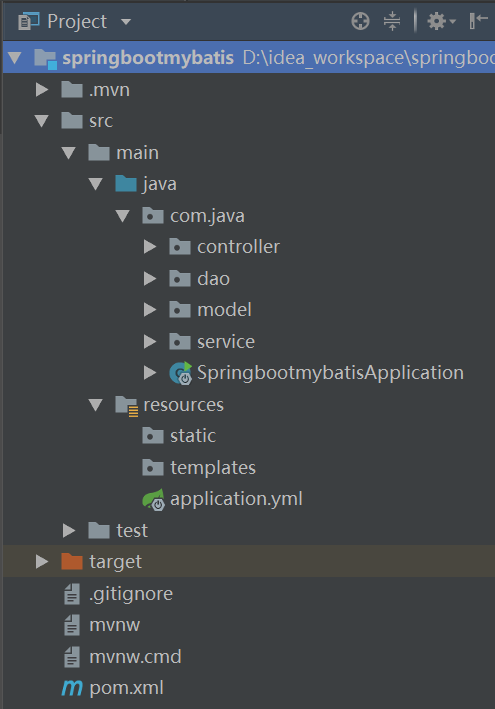Select the templates label
The image size is (495, 709).
213,468
